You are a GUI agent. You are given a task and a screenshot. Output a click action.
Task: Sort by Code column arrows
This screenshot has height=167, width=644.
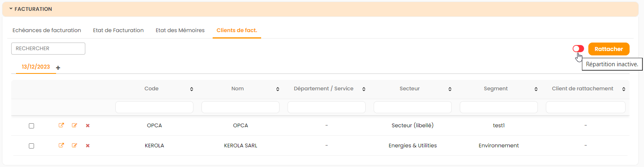[191, 89]
